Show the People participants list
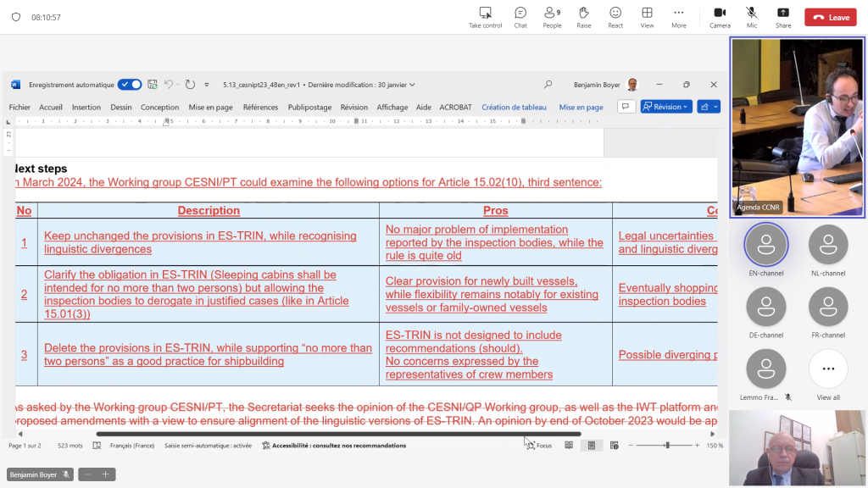Viewport: 868px width, 488px height. point(552,16)
